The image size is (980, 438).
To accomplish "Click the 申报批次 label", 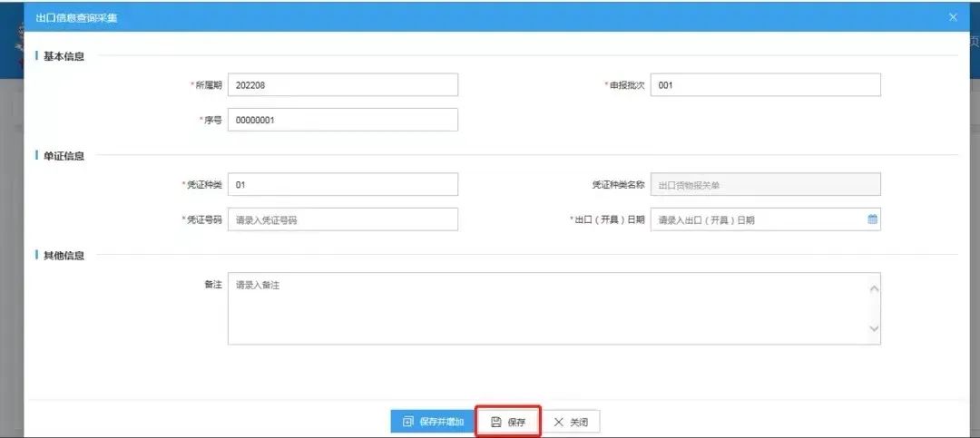I will click(x=627, y=85).
